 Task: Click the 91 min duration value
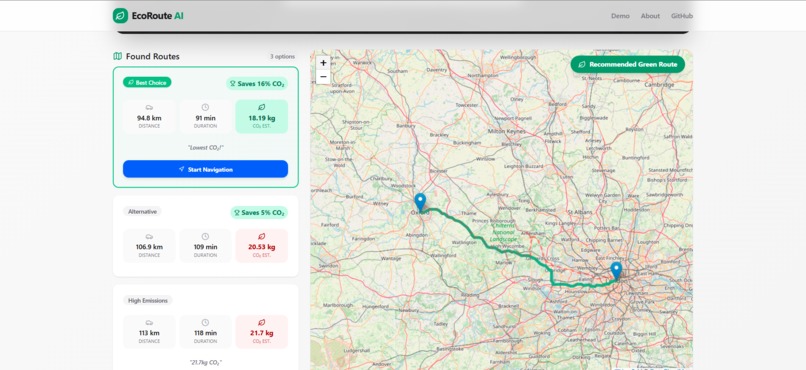coord(205,118)
